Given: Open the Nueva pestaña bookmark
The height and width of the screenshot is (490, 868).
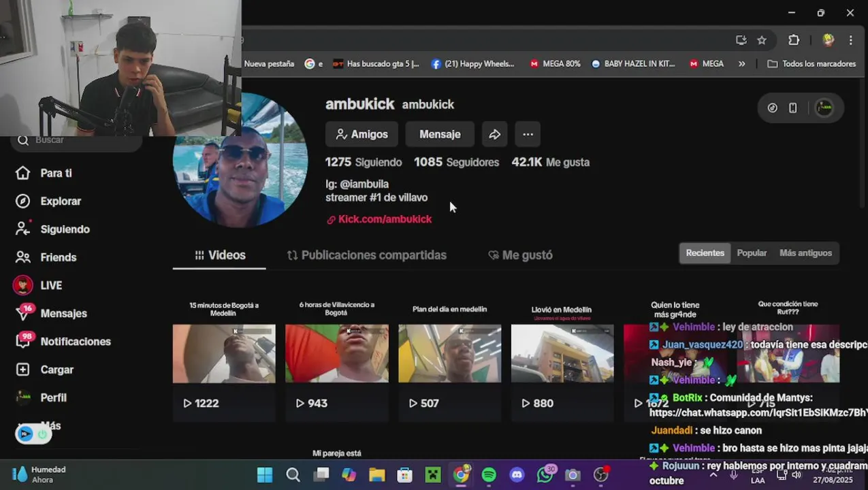Looking at the screenshot, I should click(269, 64).
